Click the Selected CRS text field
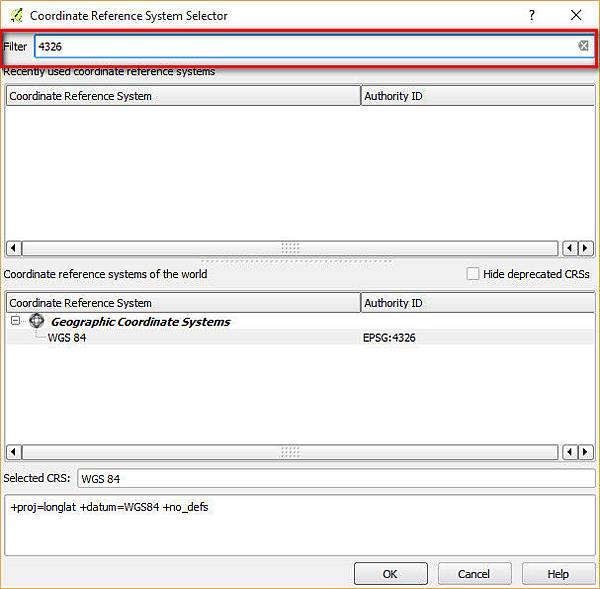Viewport: 600px width, 589px height. tap(336, 478)
